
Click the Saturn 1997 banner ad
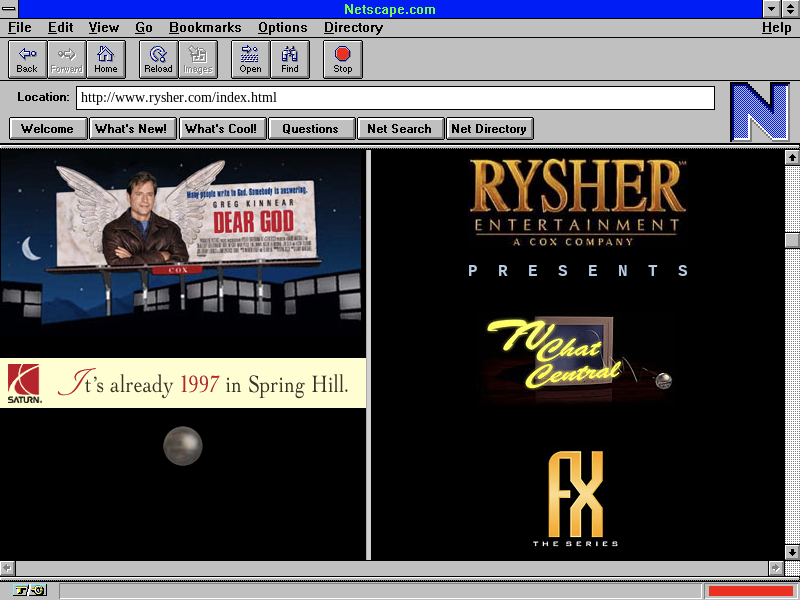coord(183,383)
